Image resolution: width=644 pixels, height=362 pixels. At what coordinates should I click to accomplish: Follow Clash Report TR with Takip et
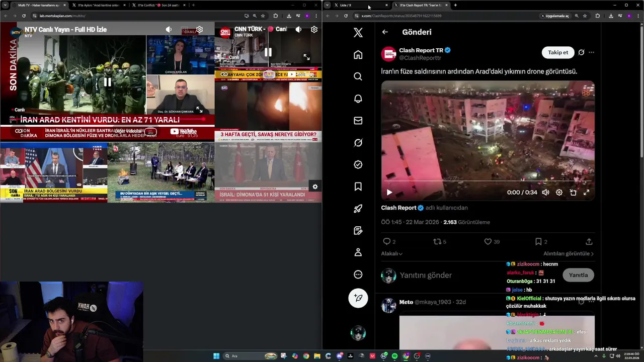pyautogui.click(x=558, y=52)
